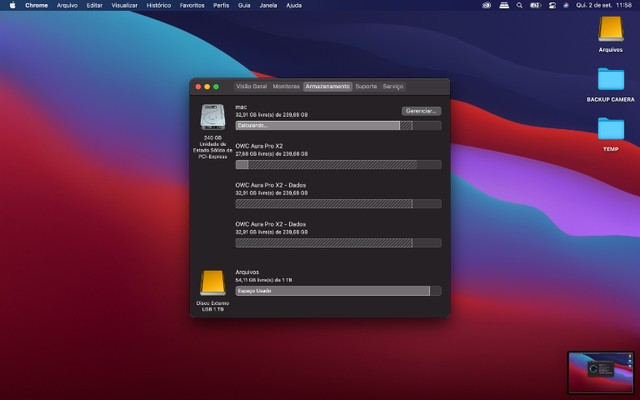Open the Janela menu
640x400 pixels.
click(x=268, y=5)
